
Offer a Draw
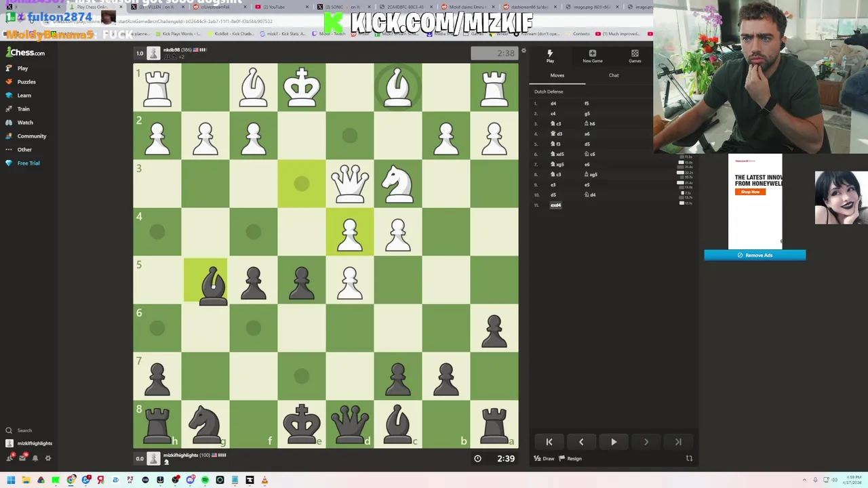544,459
